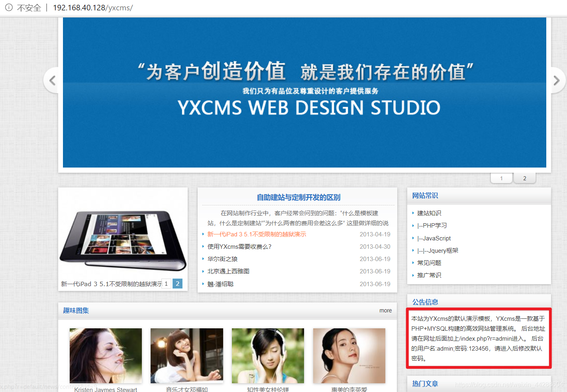Screen dimensions: 567x392
Task: Open |--|--Jquery框架 category
Action: tap(438, 251)
